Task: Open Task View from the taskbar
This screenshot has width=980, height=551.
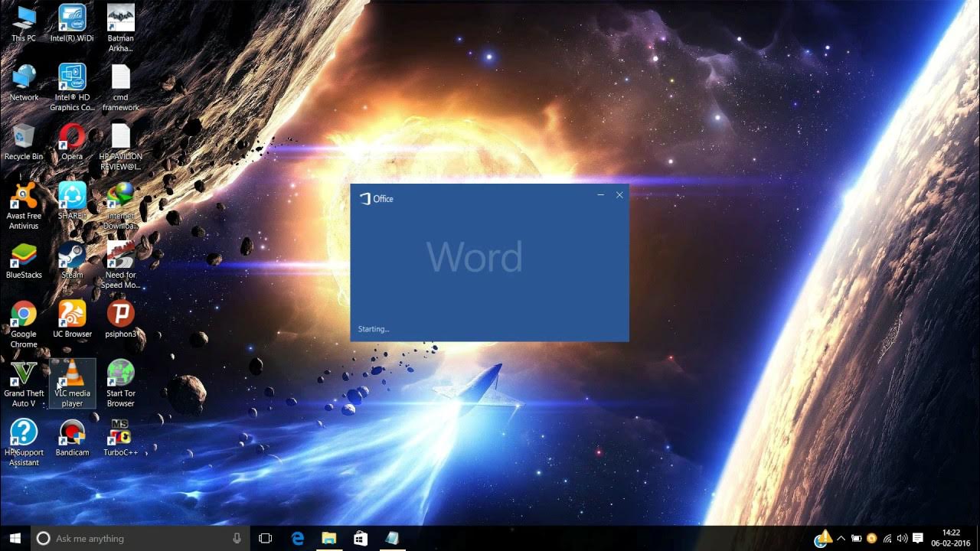Action: 266,539
